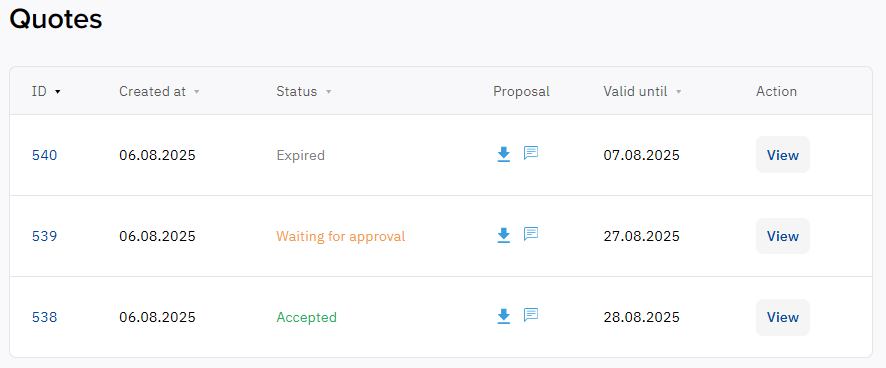View the expired quote 540
This screenshot has width=886, height=368.
[783, 155]
